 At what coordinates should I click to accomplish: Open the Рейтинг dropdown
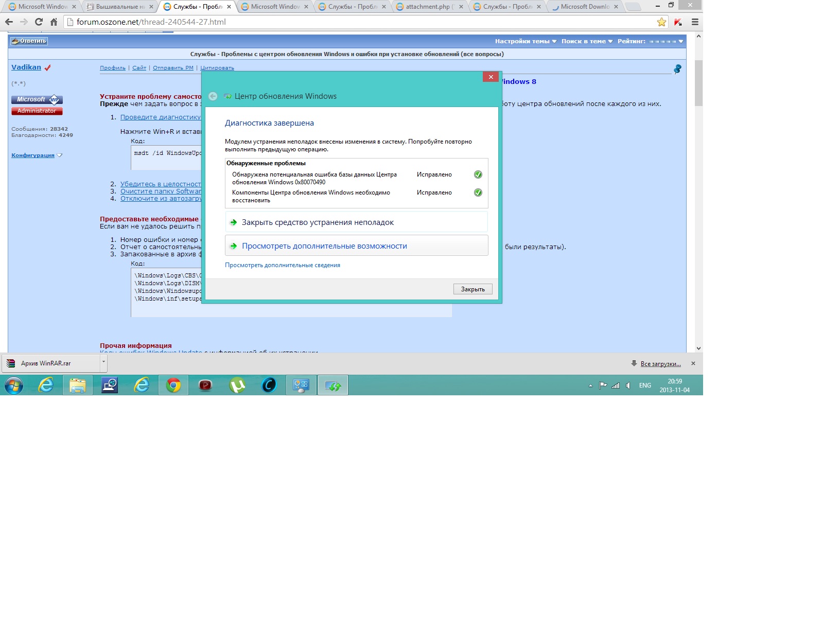[x=650, y=41]
